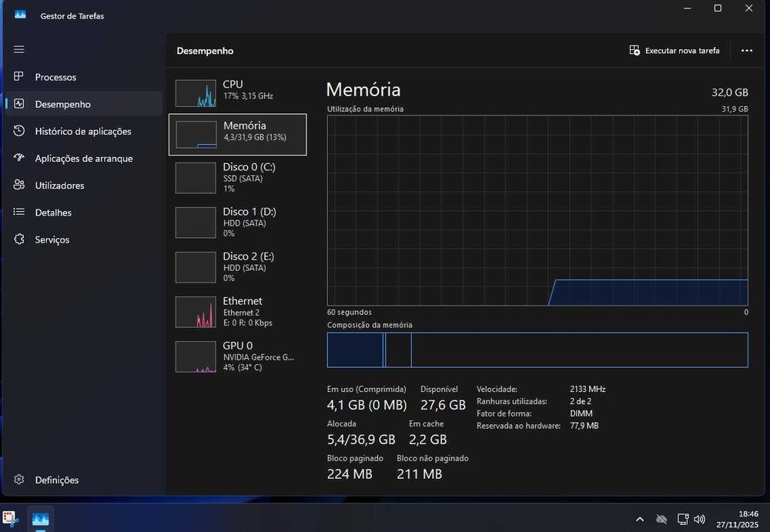770x532 pixels.
Task: Select the CPU performance graph thumbnail
Action: [x=196, y=93]
